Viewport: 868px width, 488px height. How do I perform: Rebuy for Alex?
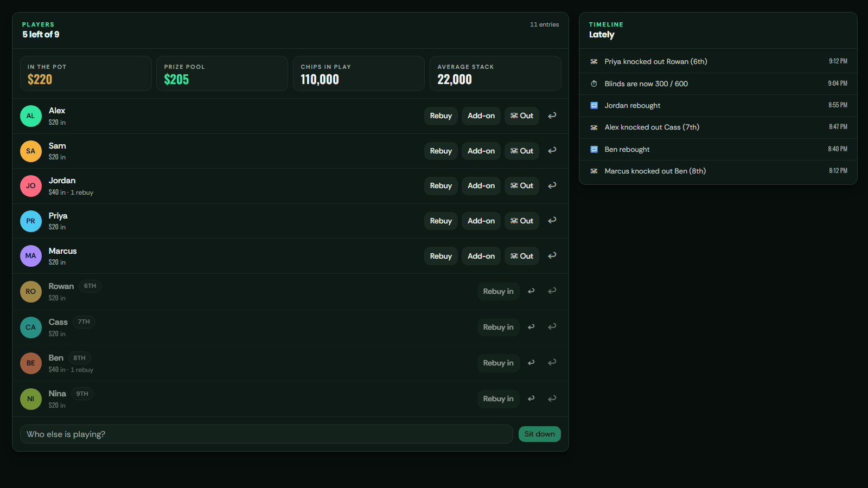(x=441, y=115)
